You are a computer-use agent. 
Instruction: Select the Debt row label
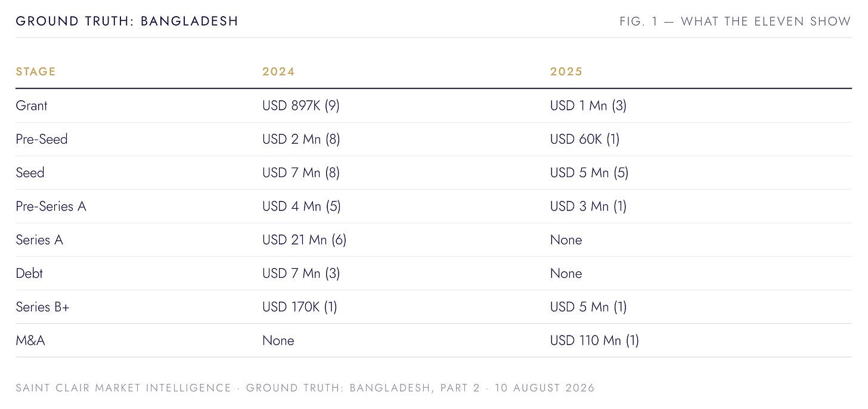29,273
